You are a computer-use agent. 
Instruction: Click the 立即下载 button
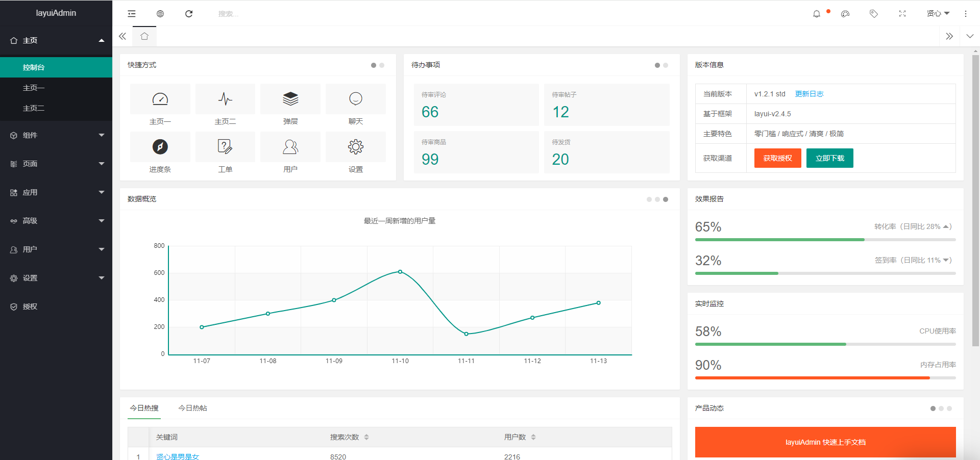pyautogui.click(x=830, y=158)
